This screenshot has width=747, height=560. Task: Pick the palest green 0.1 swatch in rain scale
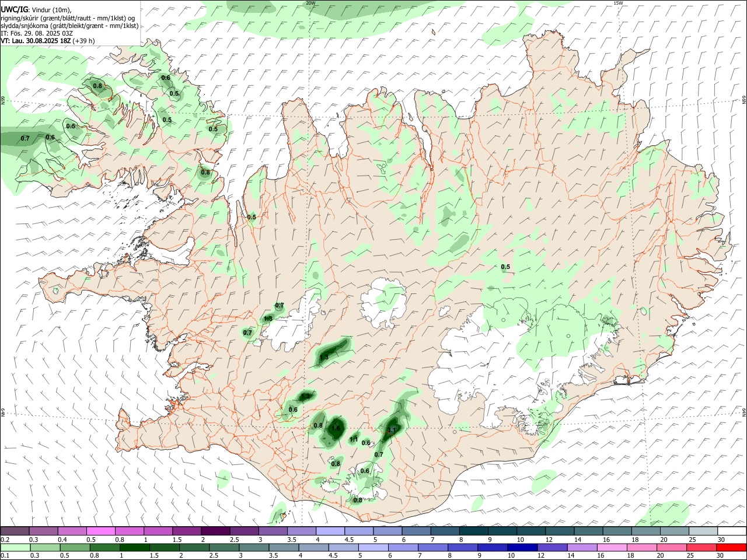pyautogui.click(x=15, y=547)
